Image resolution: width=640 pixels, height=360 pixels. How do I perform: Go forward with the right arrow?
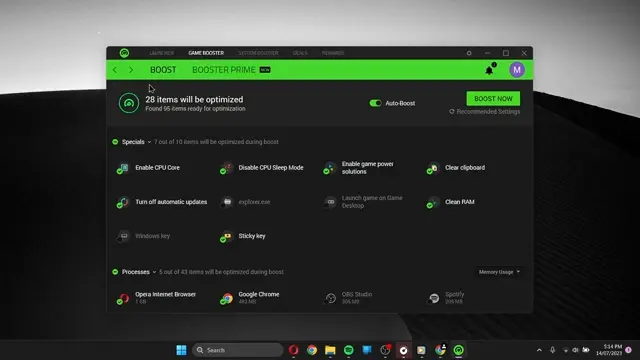tap(131, 70)
